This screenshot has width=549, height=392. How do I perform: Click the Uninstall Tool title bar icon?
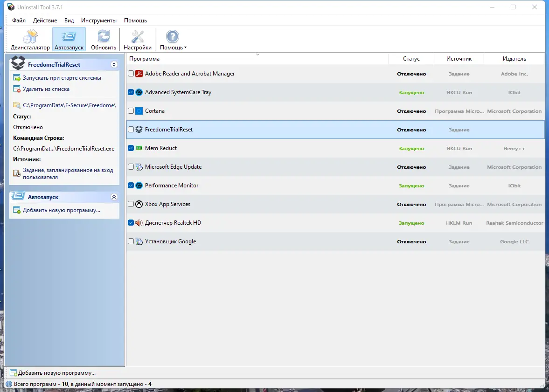tap(11, 7)
